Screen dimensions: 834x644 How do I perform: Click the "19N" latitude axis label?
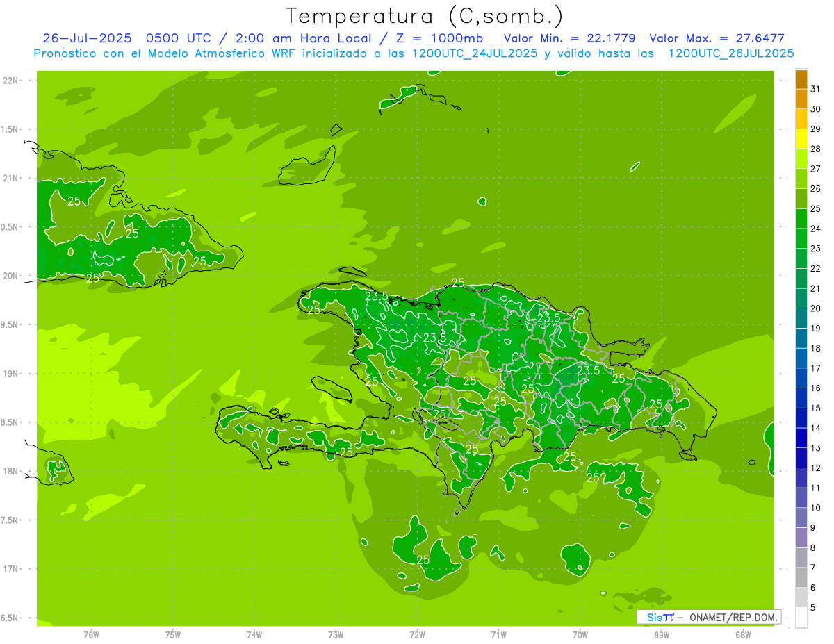click(10, 374)
